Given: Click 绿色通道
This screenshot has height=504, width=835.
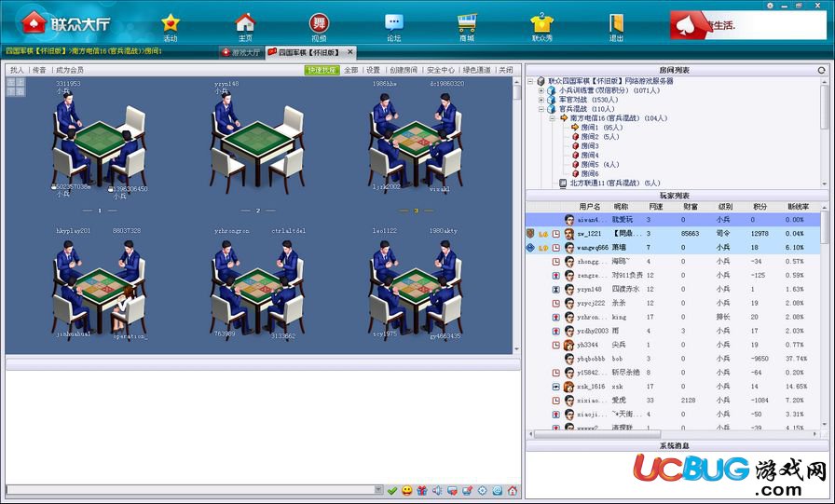Looking at the screenshot, I should [476, 70].
